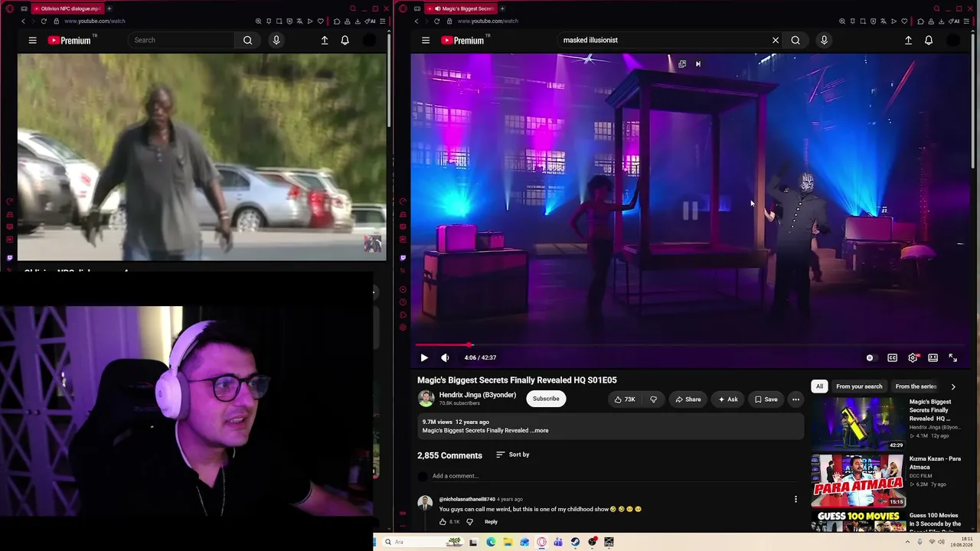Open notifications bell in right YouTube window
This screenshot has width=980, height=551.
pyautogui.click(x=929, y=40)
